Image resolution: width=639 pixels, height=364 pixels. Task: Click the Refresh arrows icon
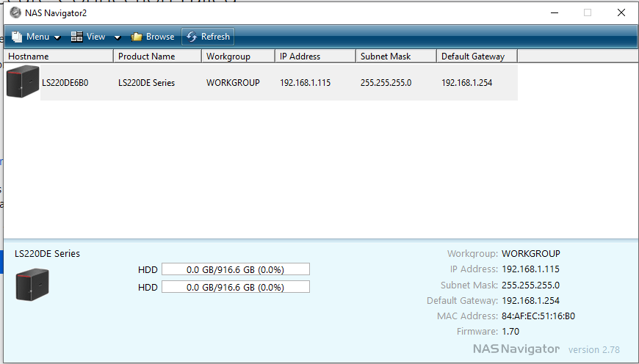pos(192,37)
